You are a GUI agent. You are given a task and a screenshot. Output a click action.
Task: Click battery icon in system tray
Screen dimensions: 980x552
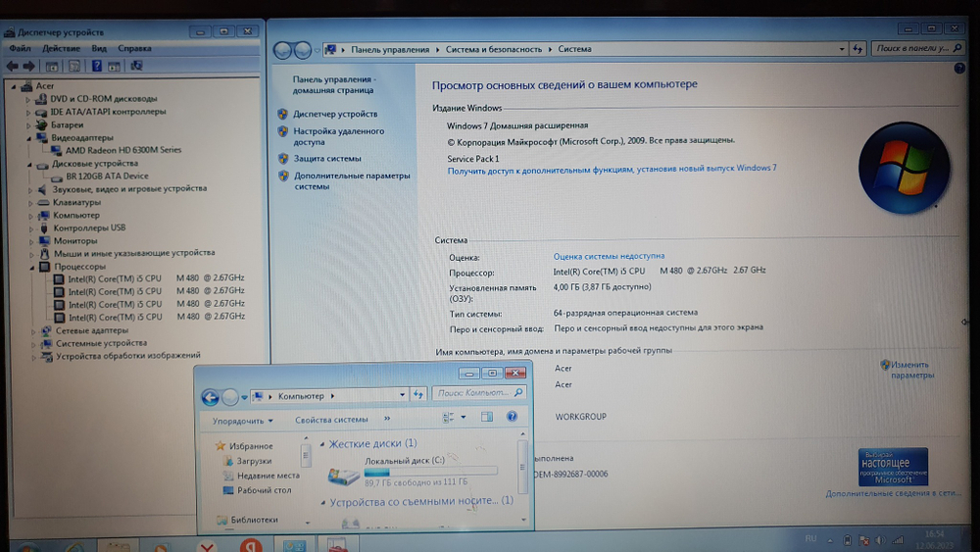point(848,540)
